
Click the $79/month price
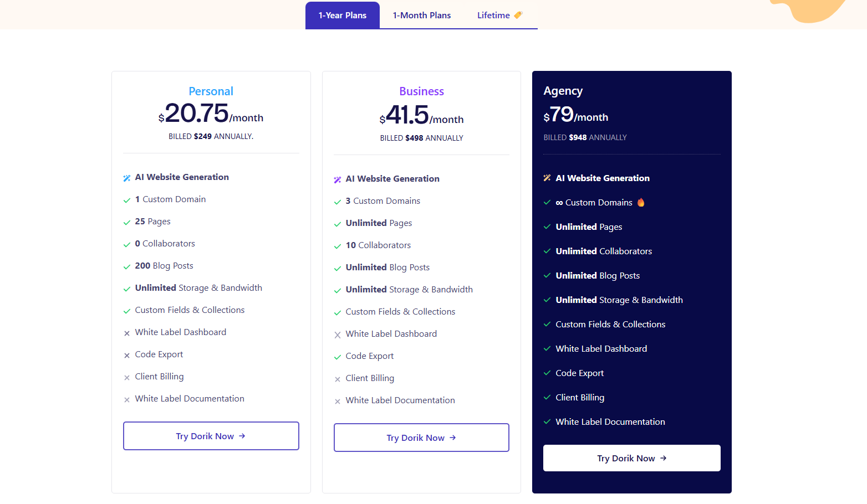point(576,115)
